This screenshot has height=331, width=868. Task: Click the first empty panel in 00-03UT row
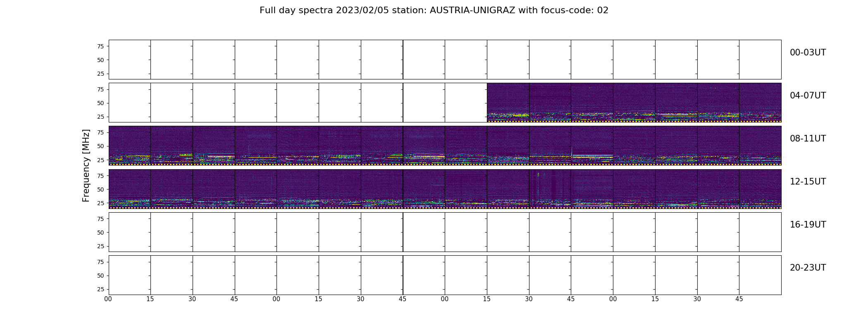coord(130,60)
